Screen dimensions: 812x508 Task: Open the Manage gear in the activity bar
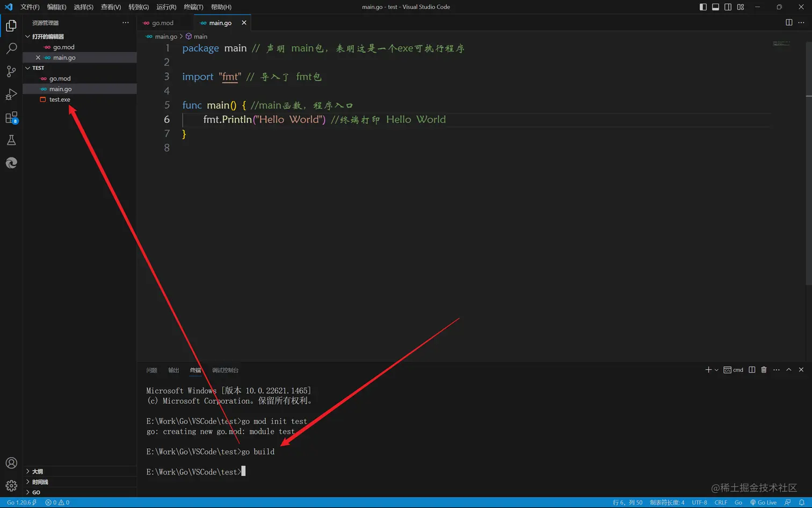11,486
